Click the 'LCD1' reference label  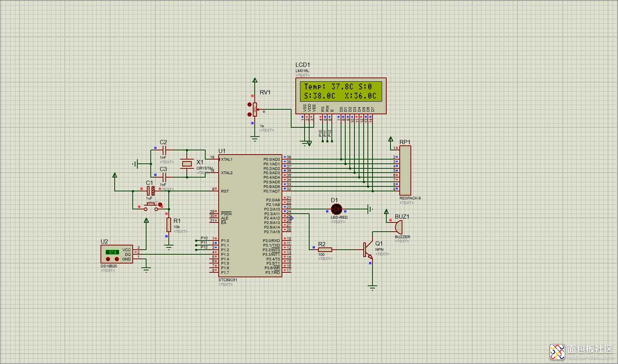(303, 65)
